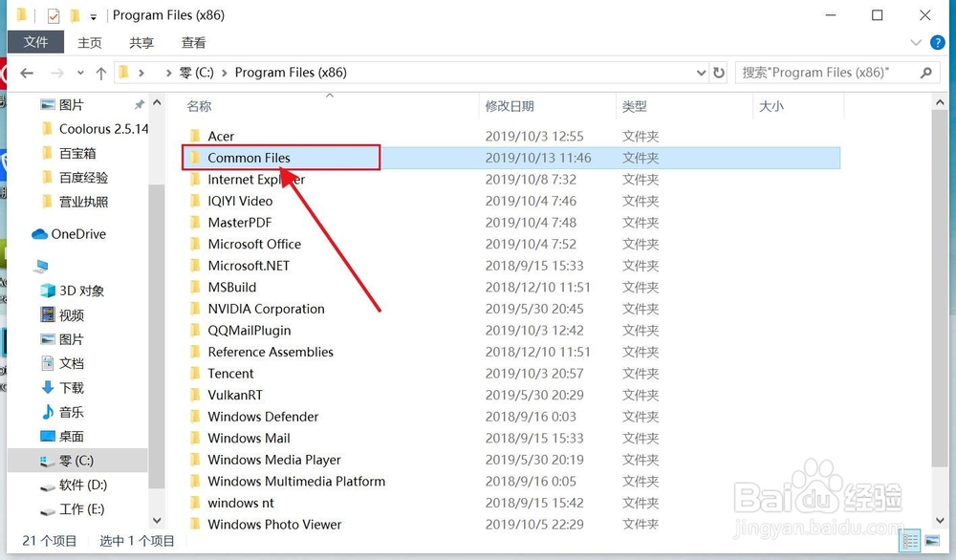Open 文档 in navigation pane
This screenshot has width=956, height=560.
point(72,364)
